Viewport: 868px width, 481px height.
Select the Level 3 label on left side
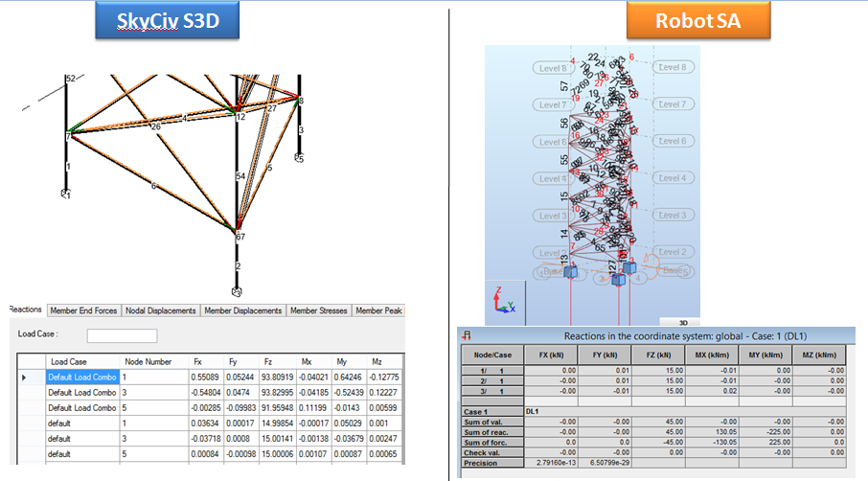click(553, 216)
